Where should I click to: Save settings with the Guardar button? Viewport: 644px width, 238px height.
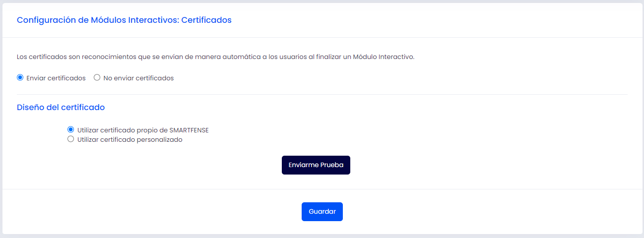pos(322,211)
